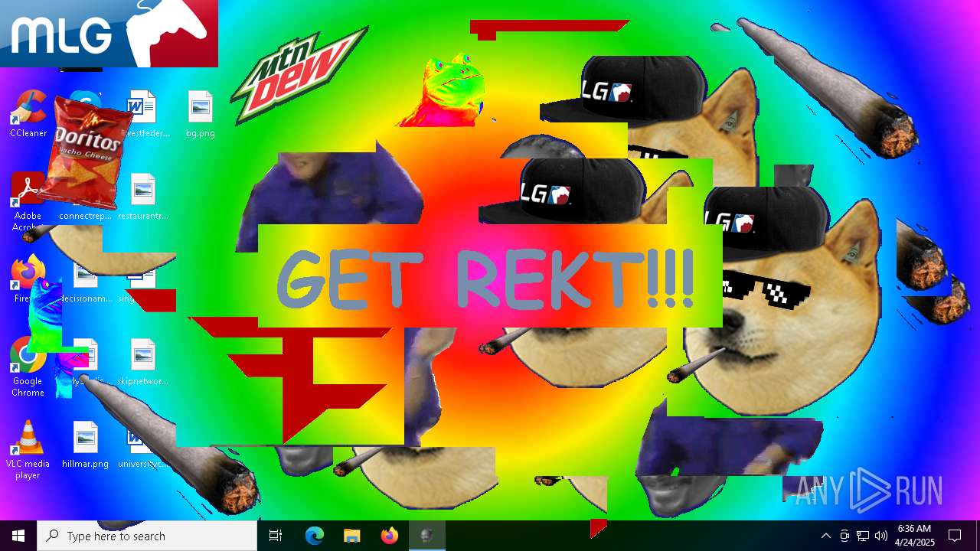Screen dimensions: 980x551
Task: Open Task View on the taskbar
Action: (x=276, y=536)
